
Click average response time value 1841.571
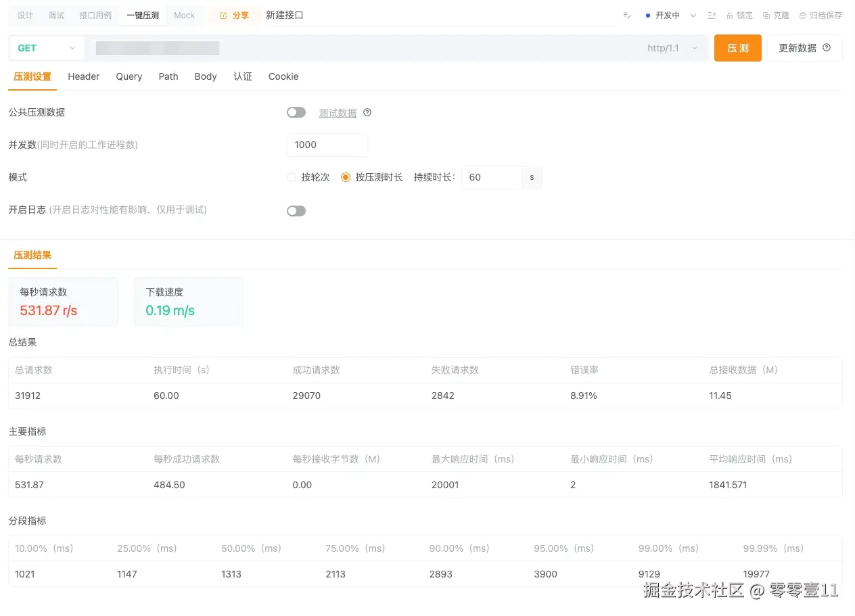coord(728,485)
